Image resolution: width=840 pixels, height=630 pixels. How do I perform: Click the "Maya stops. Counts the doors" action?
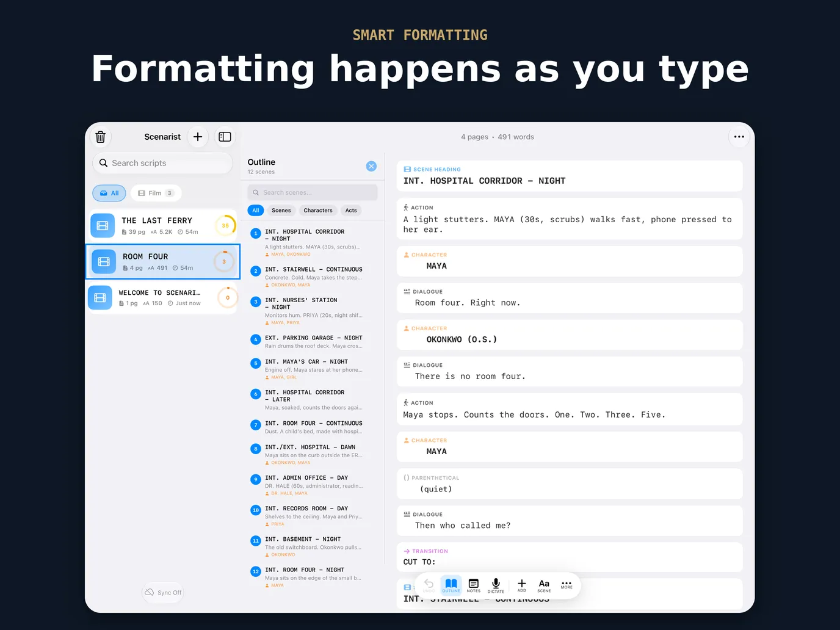[x=534, y=415]
